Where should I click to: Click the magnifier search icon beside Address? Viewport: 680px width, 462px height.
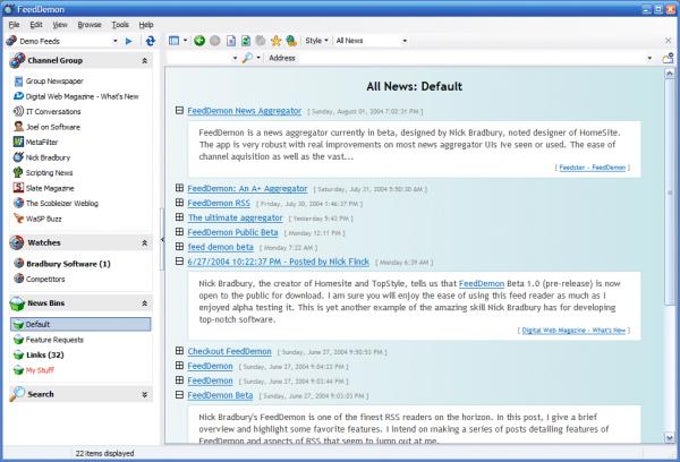247,58
